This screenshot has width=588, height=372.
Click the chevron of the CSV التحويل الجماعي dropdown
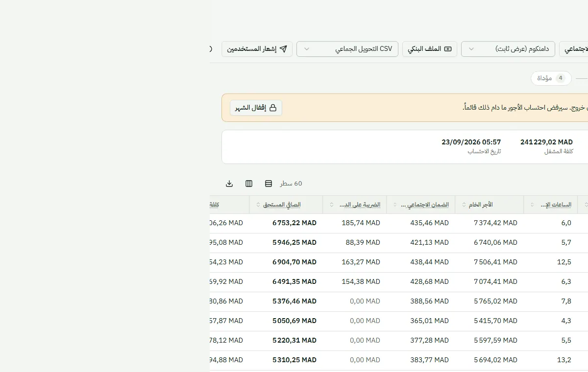click(x=307, y=49)
